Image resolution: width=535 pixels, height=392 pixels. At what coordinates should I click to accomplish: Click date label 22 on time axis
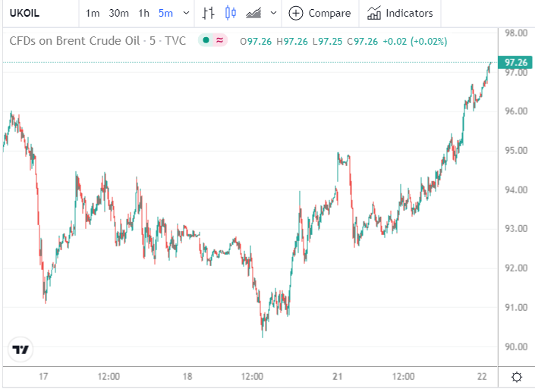click(x=482, y=376)
